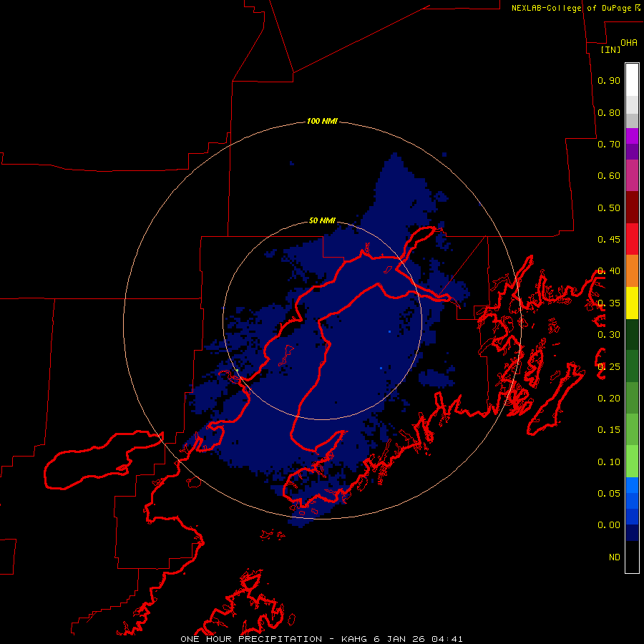Click the OHA product label
644x644 pixels.
[629, 42]
